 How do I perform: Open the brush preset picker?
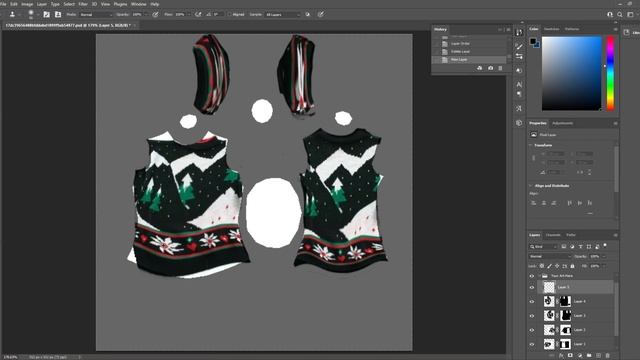click(31, 14)
